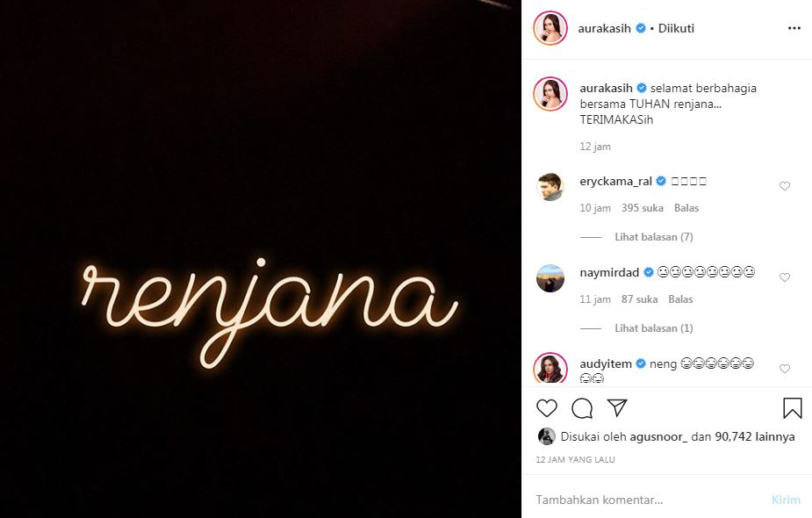This screenshot has width=812, height=518.
Task: Expand replies with Lihat balasan (7)
Action: (x=654, y=236)
